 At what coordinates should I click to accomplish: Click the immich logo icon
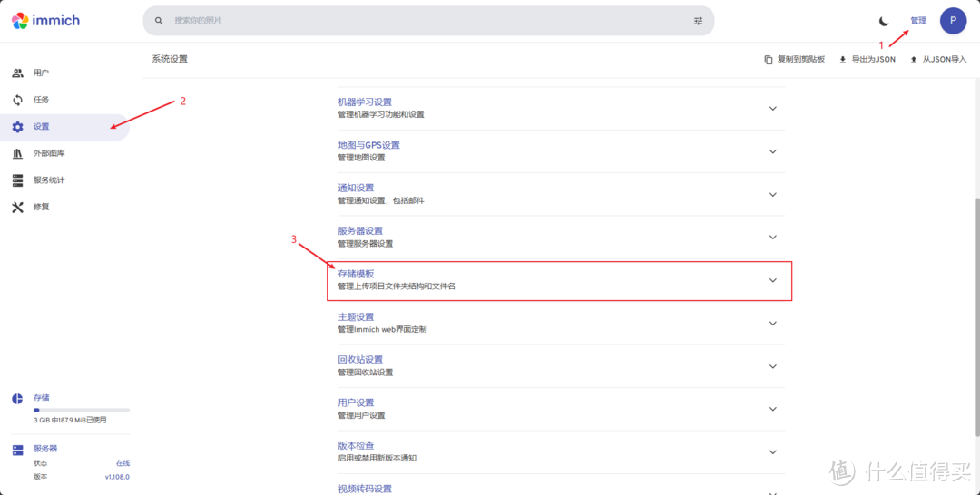21,20
